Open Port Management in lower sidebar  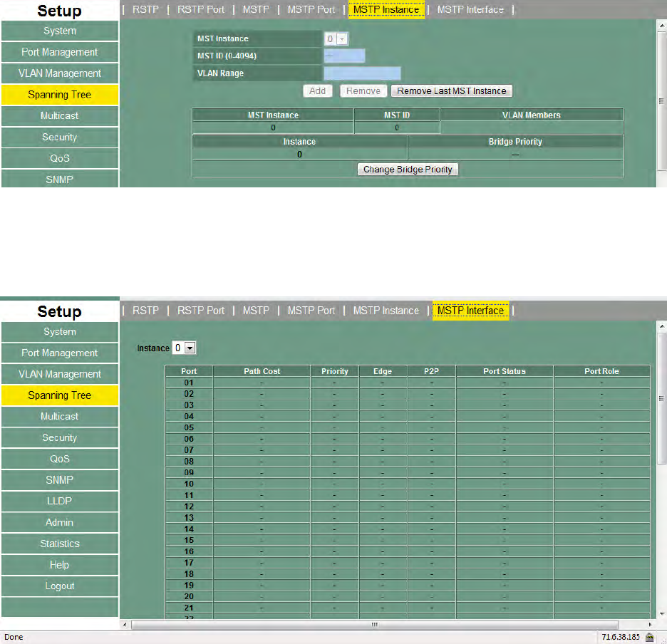60,353
